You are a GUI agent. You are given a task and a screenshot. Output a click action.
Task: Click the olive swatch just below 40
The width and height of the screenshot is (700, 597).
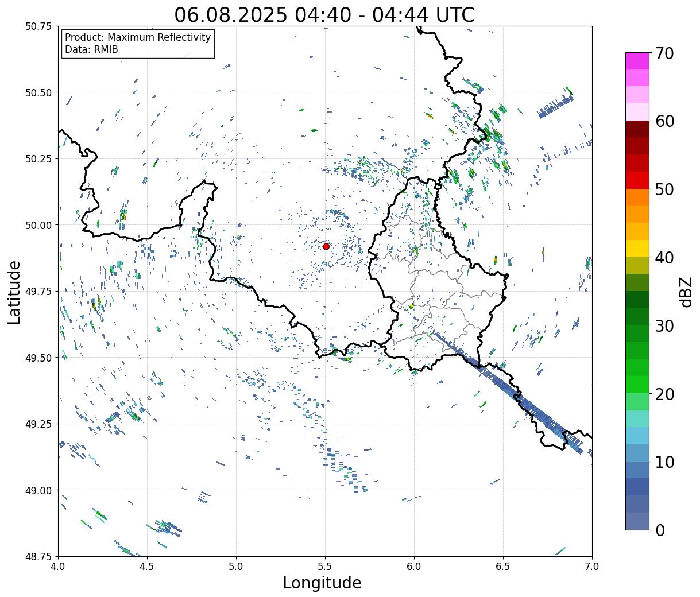(x=637, y=266)
